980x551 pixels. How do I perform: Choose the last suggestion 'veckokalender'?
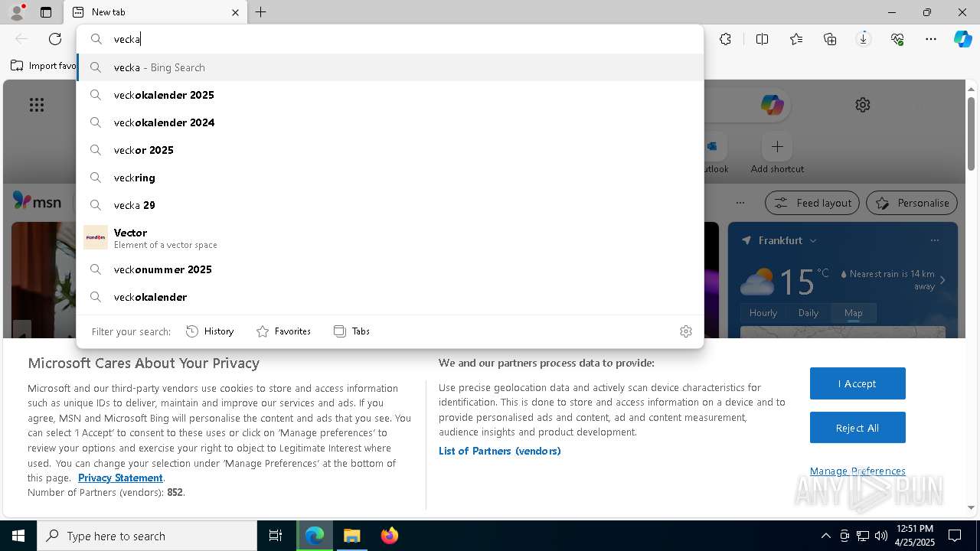pos(390,297)
